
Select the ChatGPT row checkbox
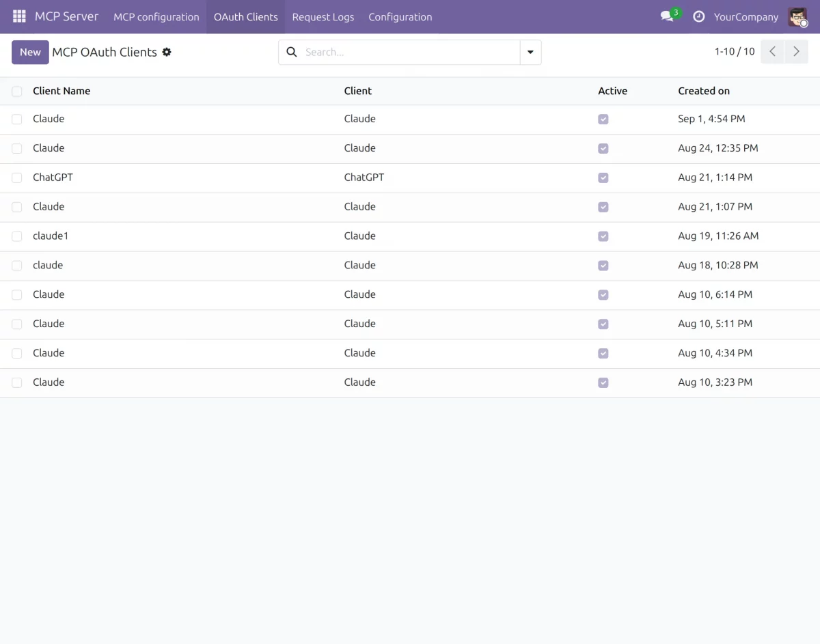click(x=17, y=178)
